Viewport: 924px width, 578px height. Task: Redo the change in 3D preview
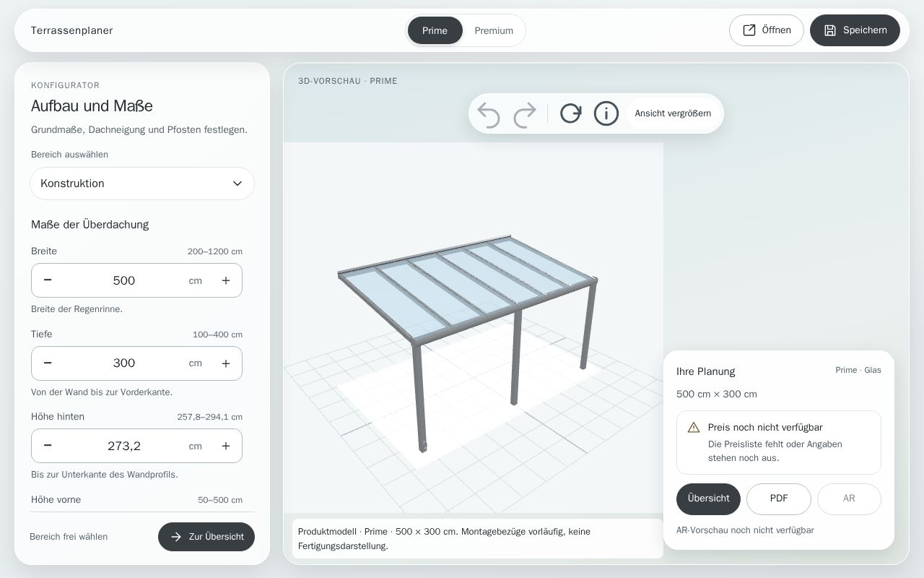click(525, 113)
